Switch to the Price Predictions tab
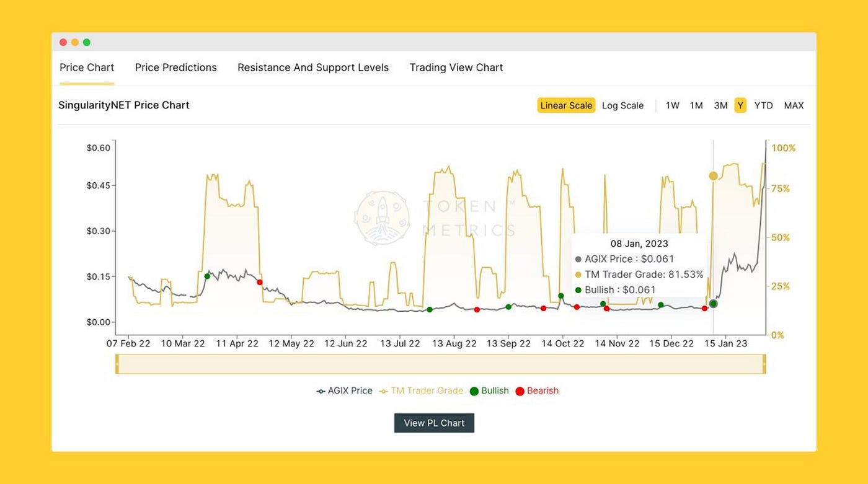Viewport: 868px width, 484px height. tap(176, 68)
